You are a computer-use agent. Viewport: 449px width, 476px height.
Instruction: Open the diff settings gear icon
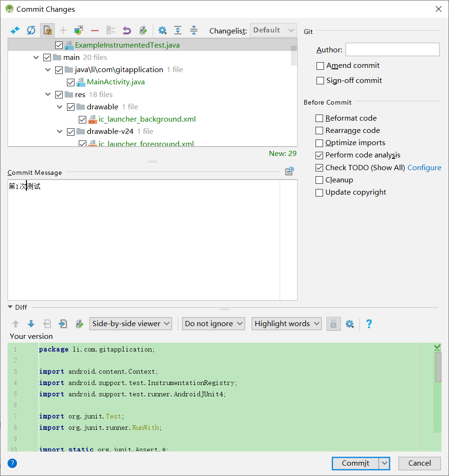tap(349, 324)
